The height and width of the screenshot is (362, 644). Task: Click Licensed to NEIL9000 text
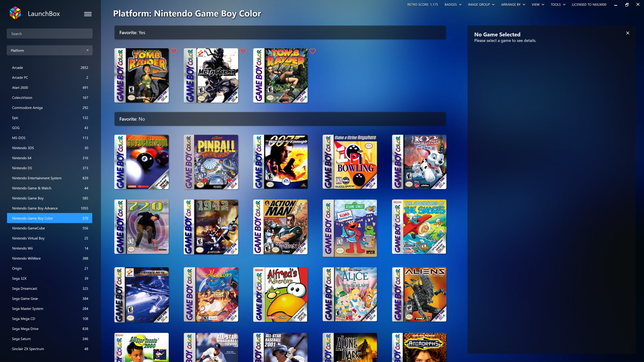tap(589, 5)
